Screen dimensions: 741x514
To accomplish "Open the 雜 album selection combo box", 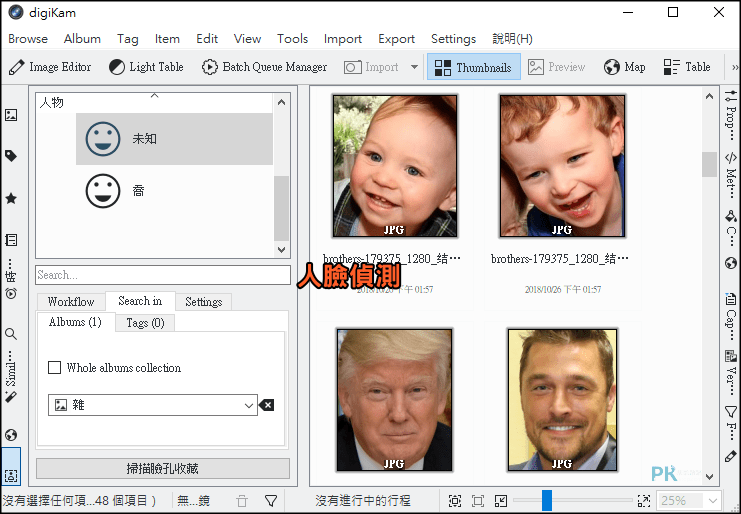I will click(153, 405).
